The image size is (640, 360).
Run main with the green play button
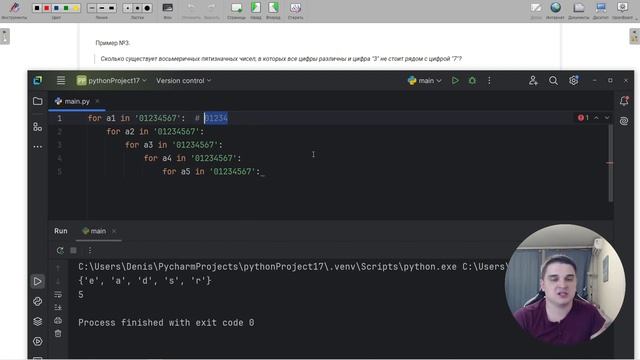pos(455,80)
